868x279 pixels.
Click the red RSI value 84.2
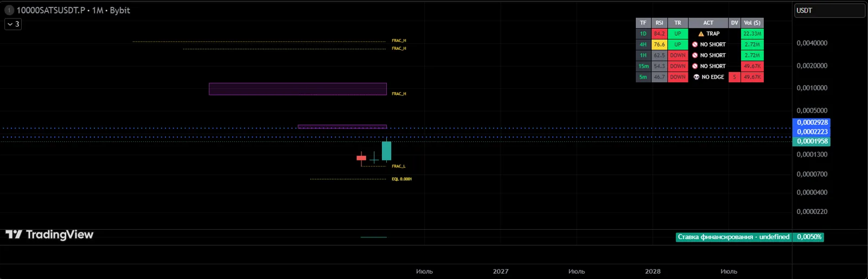[659, 34]
